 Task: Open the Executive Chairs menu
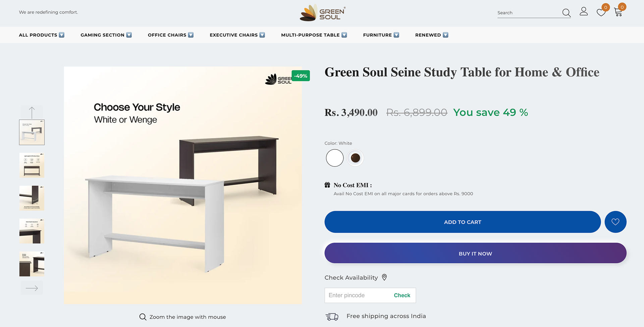[237, 35]
